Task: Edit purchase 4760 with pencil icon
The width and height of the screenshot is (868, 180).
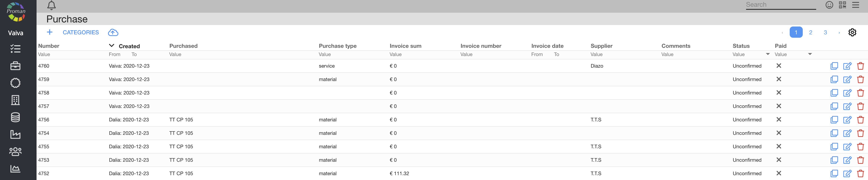Action: (x=847, y=66)
